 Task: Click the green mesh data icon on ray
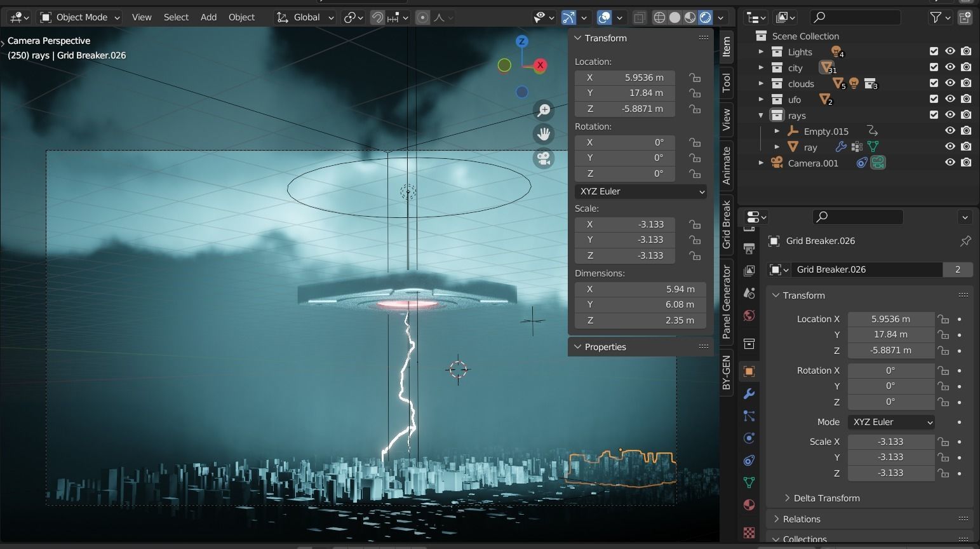click(873, 147)
